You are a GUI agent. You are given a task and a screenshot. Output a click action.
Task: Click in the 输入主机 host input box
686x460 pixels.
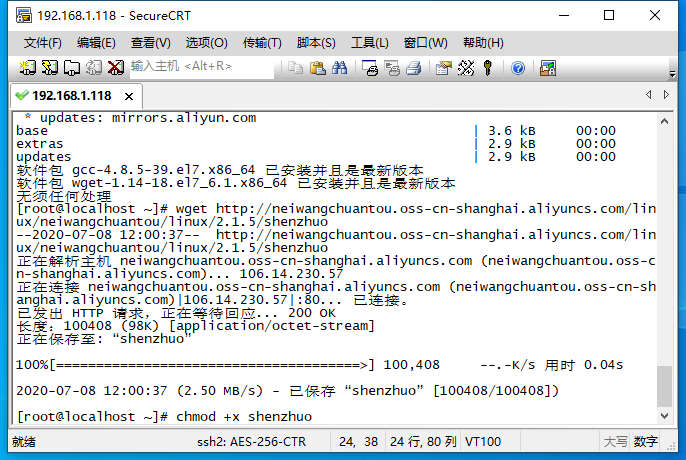(202, 67)
